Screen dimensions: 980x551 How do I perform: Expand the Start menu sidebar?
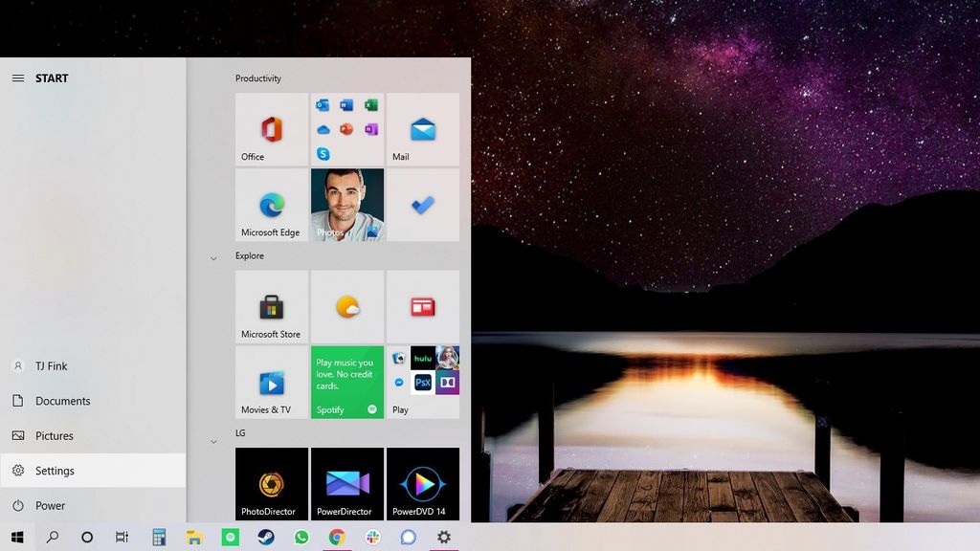(x=17, y=77)
